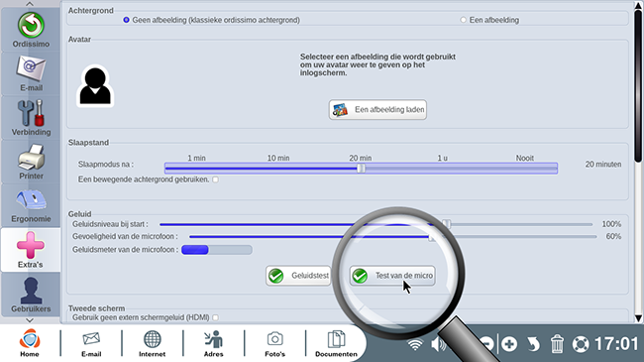The image size is (644, 362).
Task: Select 'Geen afbeelding' background option
Action: [x=126, y=20]
